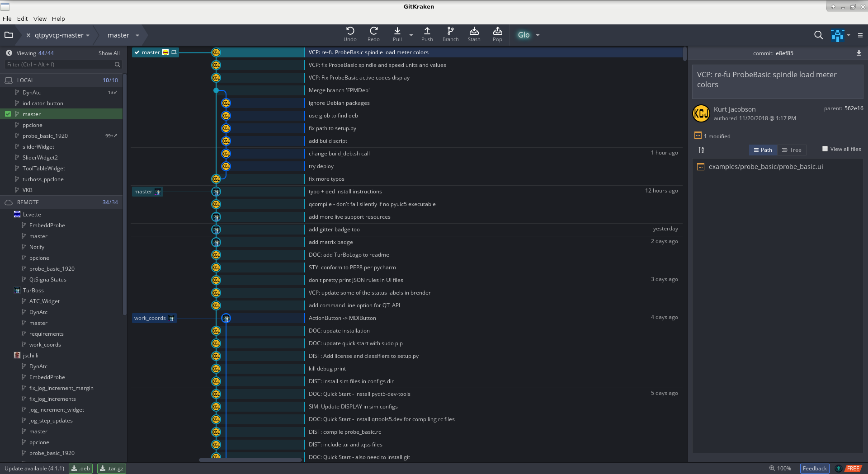Click the commit node for 'ActionButton -> MDIButton'
Image resolution: width=868 pixels, height=474 pixels.
(x=226, y=318)
